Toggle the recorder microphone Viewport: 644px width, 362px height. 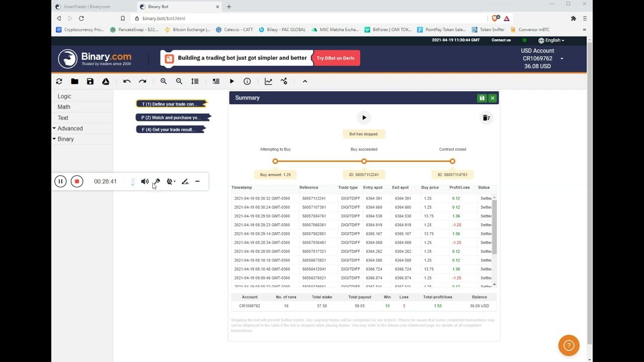156,182
